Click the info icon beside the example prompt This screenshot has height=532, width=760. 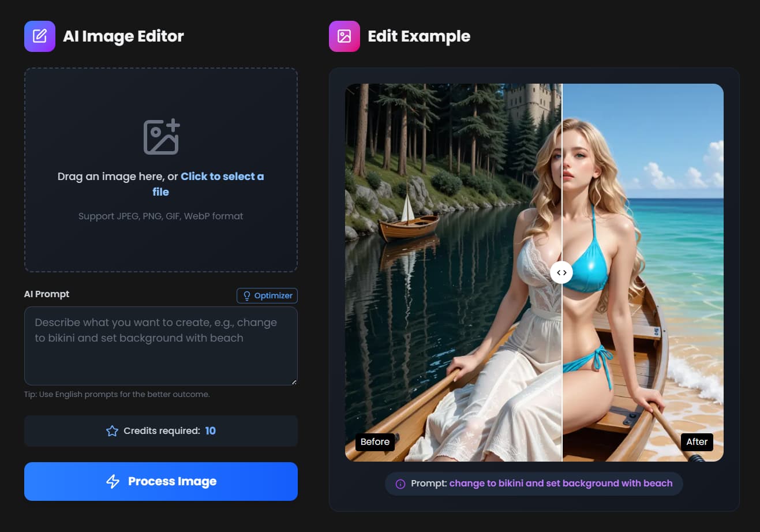tap(400, 484)
